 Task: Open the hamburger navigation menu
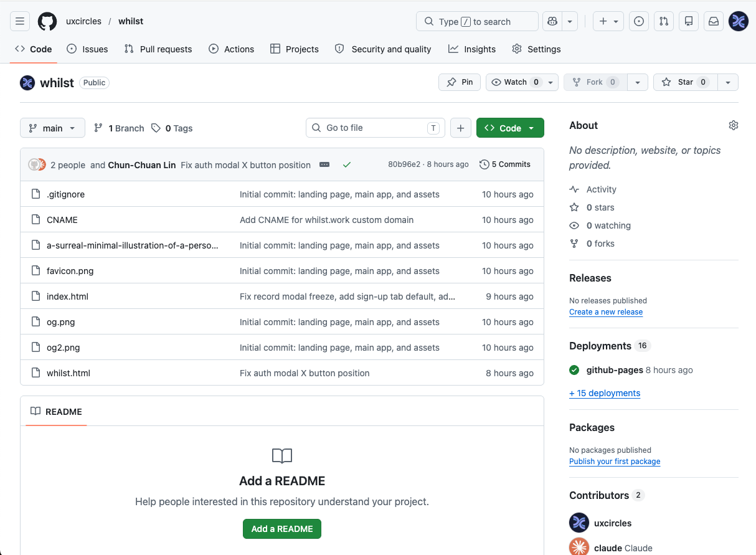tap(20, 21)
